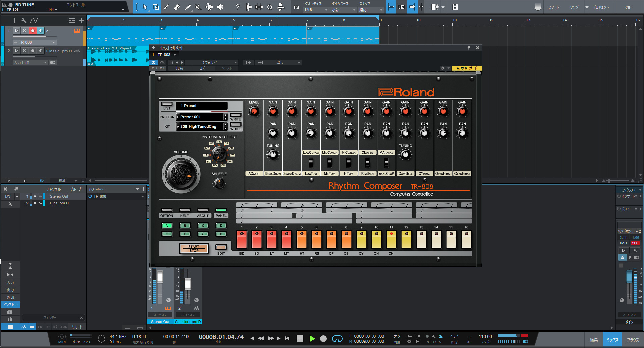Toggle record arm on track 1
This screenshot has height=348, width=644.
(x=33, y=31)
